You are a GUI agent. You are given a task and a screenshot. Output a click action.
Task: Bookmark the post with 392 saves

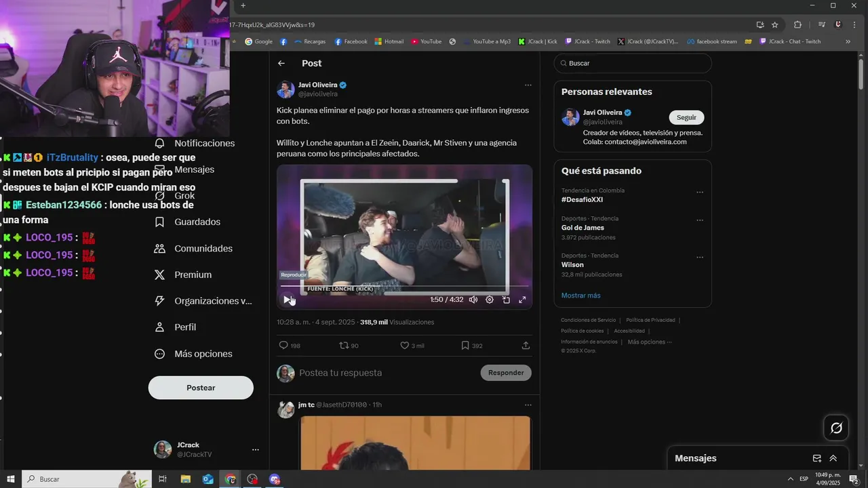[x=472, y=346]
